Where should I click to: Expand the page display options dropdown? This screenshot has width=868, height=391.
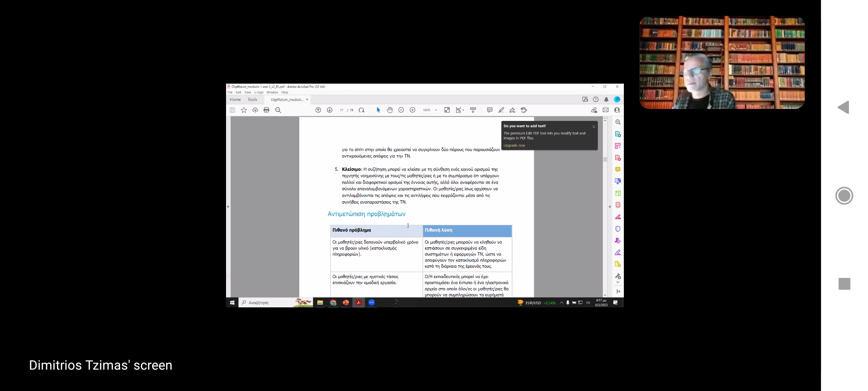[463, 110]
